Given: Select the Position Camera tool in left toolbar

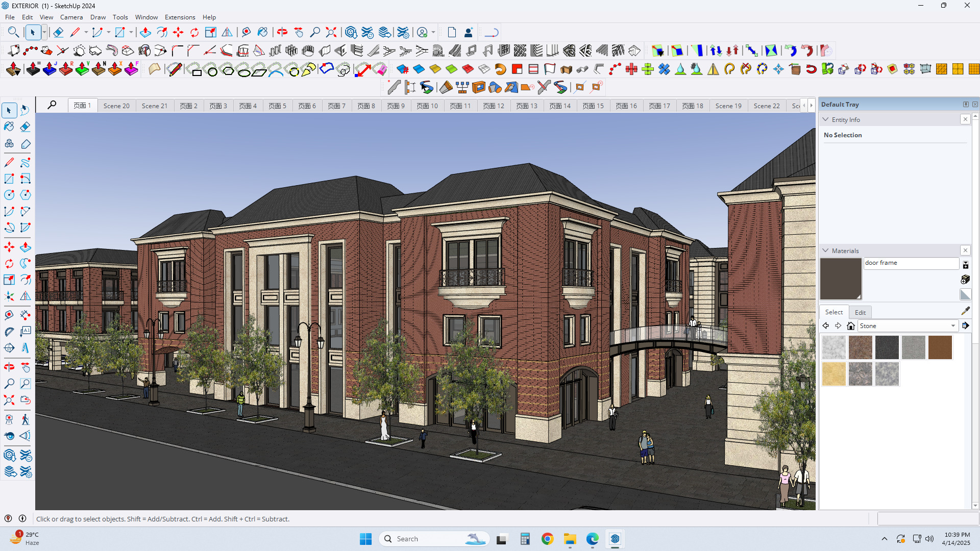Looking at the screenshot, I should pyautogui.click(x=9, y=420).
